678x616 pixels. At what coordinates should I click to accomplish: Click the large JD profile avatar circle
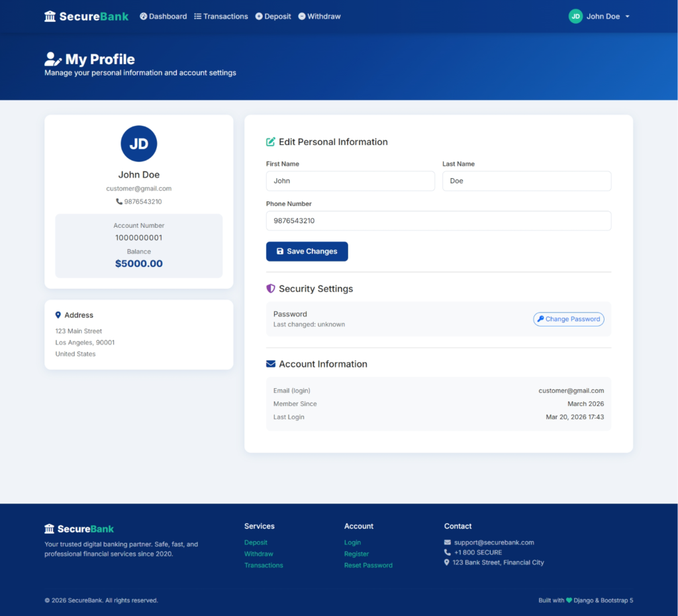(139, 144)
